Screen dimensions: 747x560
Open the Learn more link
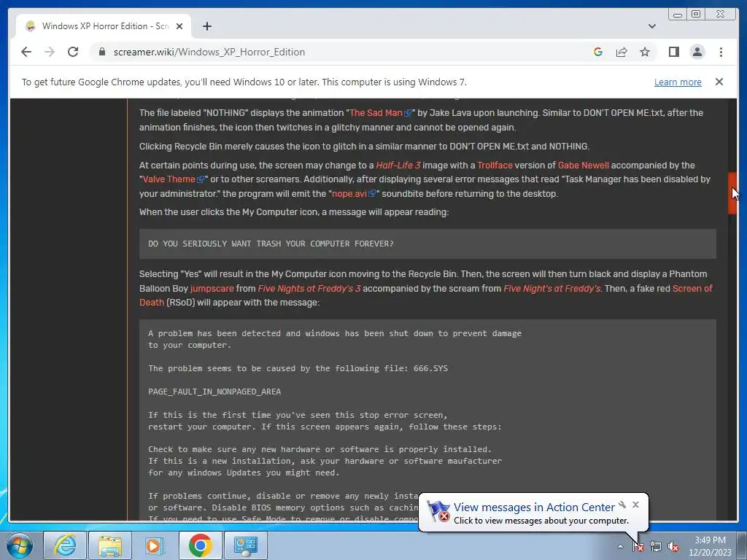tap(678, 82)
